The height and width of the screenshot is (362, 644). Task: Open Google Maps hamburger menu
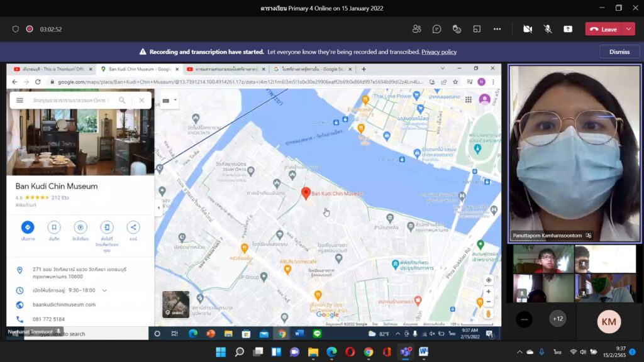click(x=19, y=100)
